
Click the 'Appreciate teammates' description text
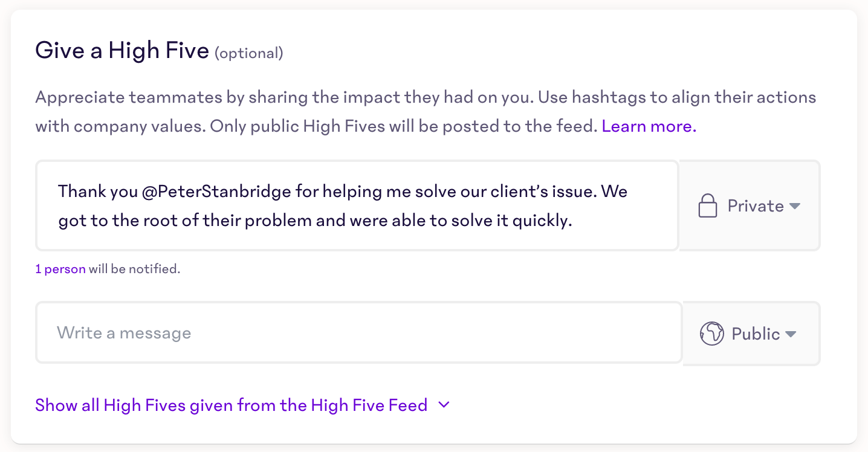tap(129, 97)
